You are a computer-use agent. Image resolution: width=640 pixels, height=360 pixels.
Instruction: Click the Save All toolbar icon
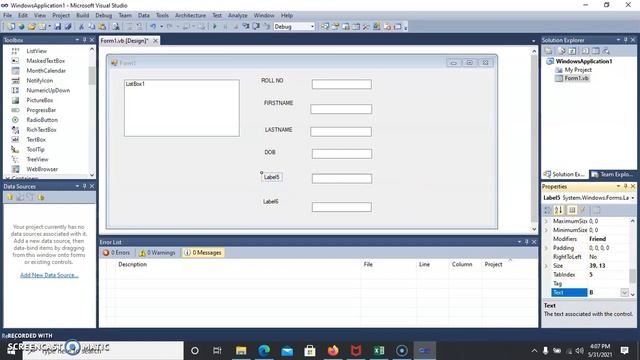68,27
